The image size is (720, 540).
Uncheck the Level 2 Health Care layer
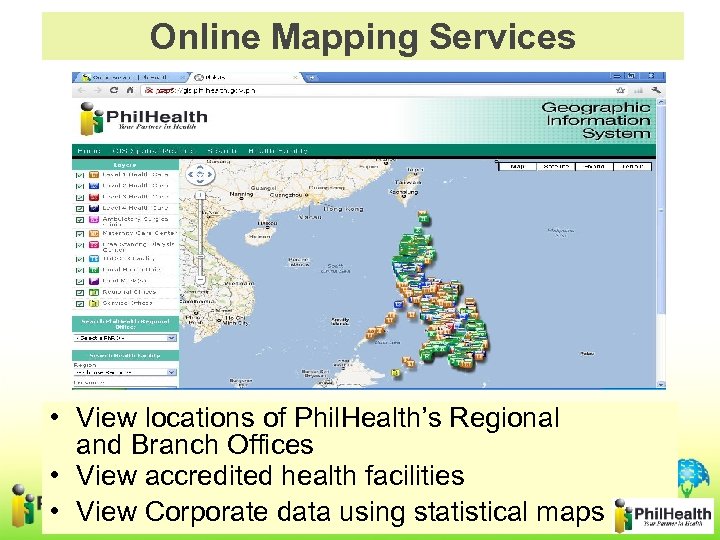pyautogui.click(x=80, y=186)
